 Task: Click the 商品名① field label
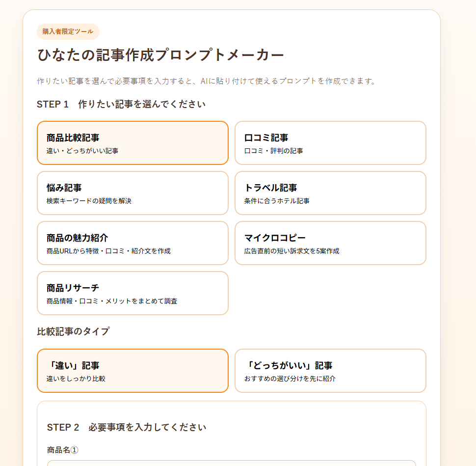click(62, 450)
